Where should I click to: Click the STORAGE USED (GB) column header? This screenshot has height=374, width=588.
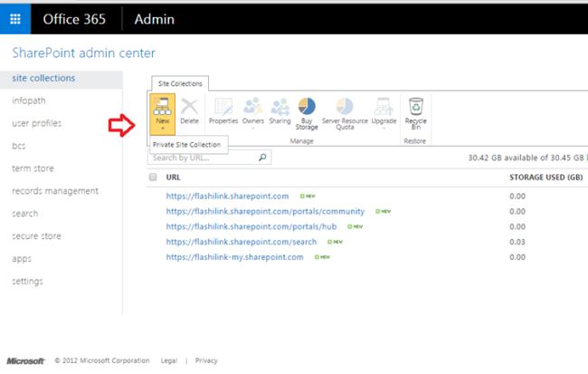(x=546, y=177)
